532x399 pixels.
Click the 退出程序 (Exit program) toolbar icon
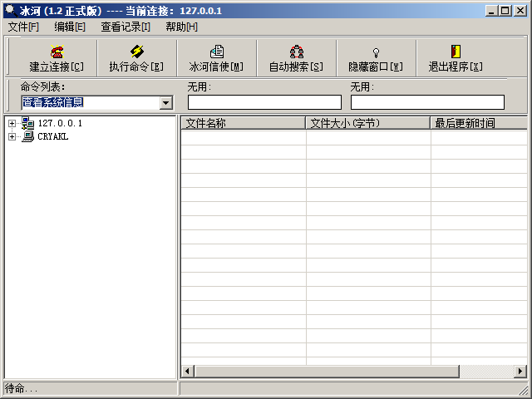[456, 52]
